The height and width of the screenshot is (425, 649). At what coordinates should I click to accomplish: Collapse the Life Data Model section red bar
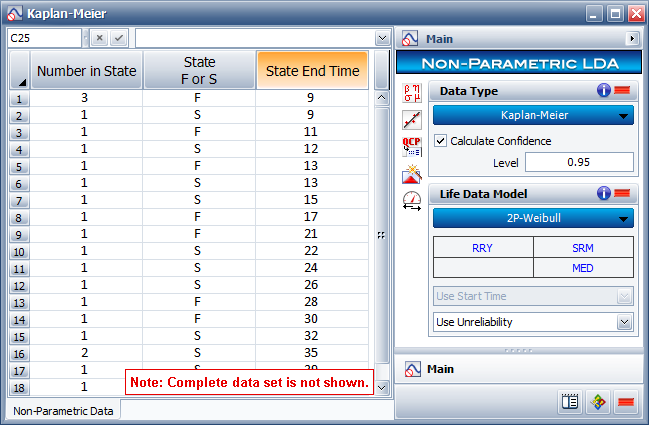click(x=622, y=194)
